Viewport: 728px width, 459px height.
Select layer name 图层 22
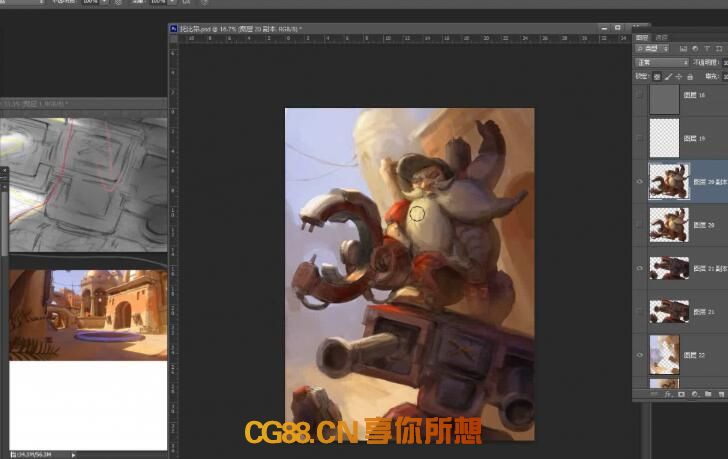[694, 355]
